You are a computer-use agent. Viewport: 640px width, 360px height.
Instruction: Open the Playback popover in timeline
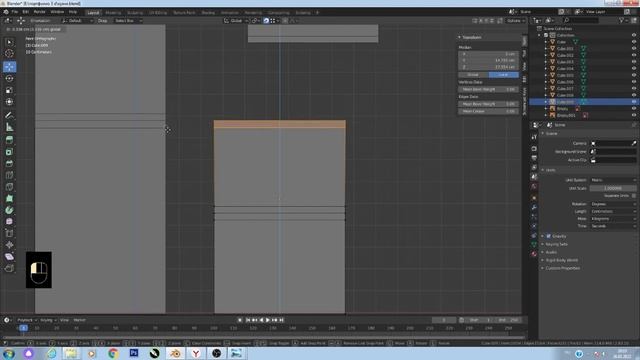[27, 320]
